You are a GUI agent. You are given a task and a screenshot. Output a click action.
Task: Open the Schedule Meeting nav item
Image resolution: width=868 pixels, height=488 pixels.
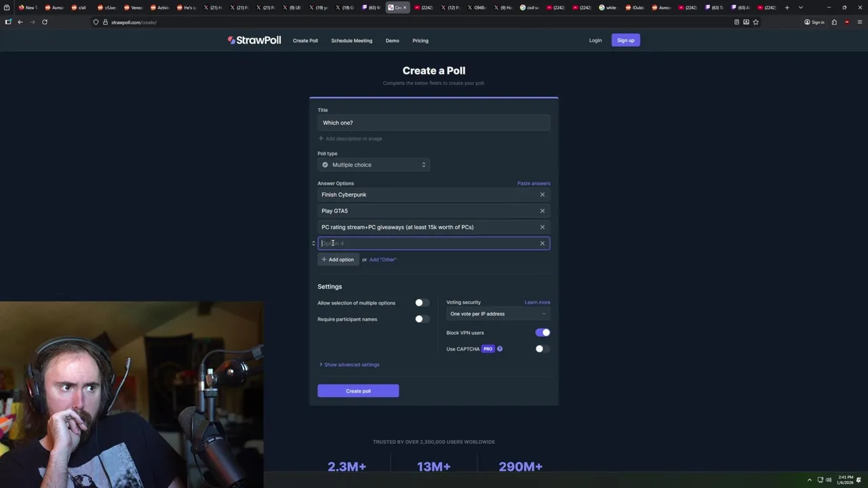[351, 41]
